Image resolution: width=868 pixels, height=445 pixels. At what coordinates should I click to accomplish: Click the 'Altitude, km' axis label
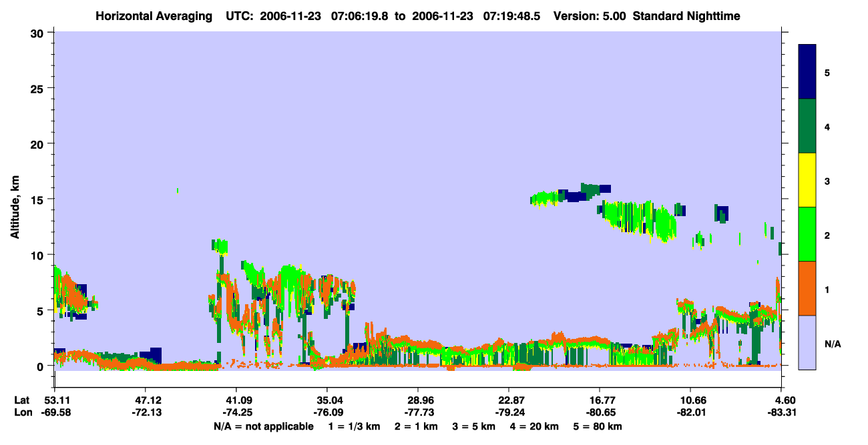pos(15,206)
